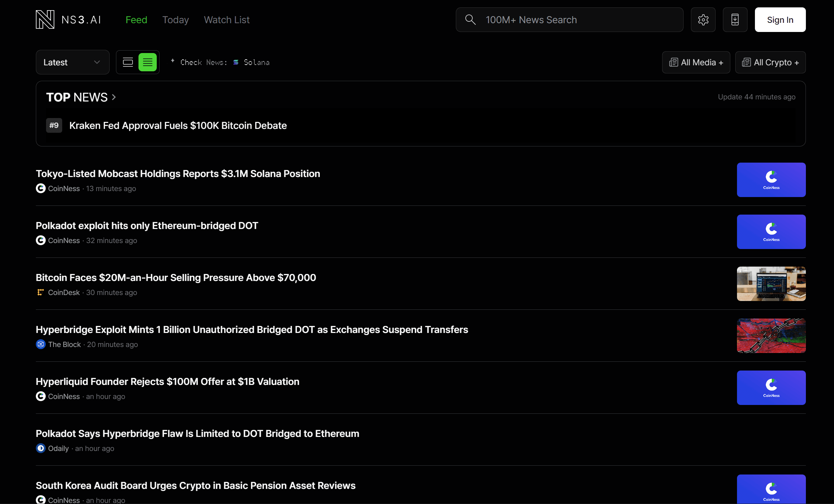Select the Feed tab
Viewport: 834px width, 504px height.
tap(136, 20)
